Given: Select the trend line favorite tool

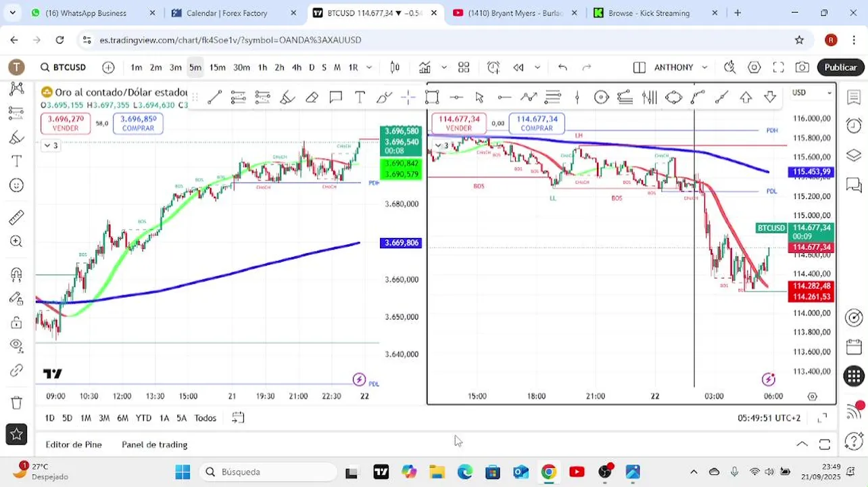Looking at the screenshot, I should 215,97.
